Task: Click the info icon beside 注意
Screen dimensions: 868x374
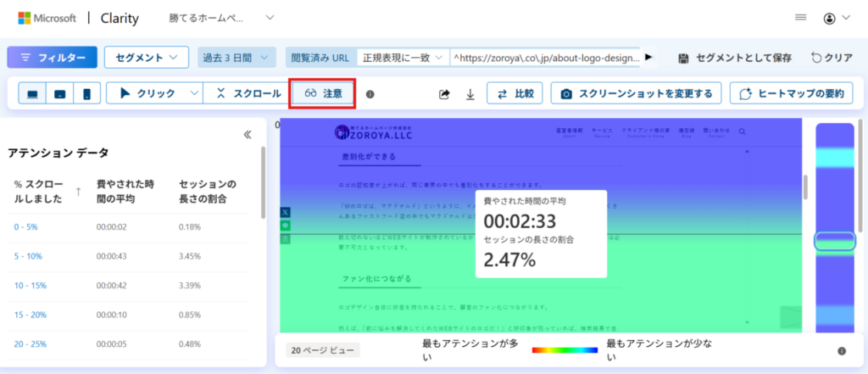Action: pos(370,94)
